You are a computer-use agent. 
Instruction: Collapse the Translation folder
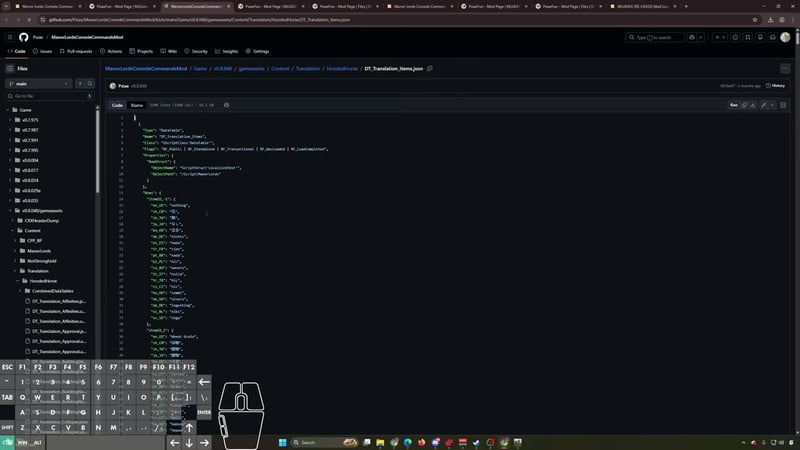(x=15, y=271)
